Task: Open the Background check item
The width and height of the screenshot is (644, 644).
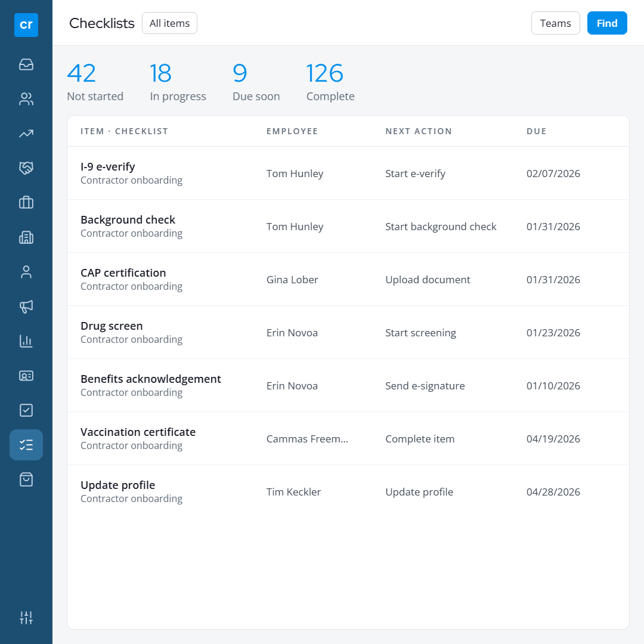Action: pos(128,219)
